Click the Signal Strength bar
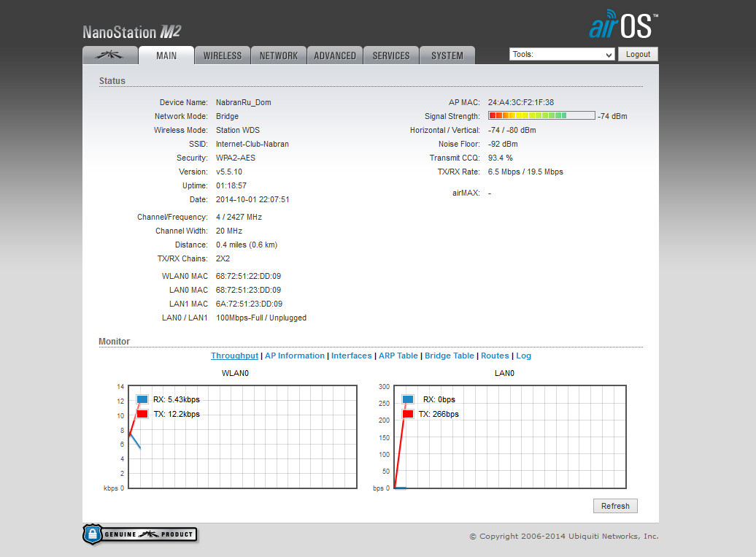756x557 pixels. [x=541, y=115]
